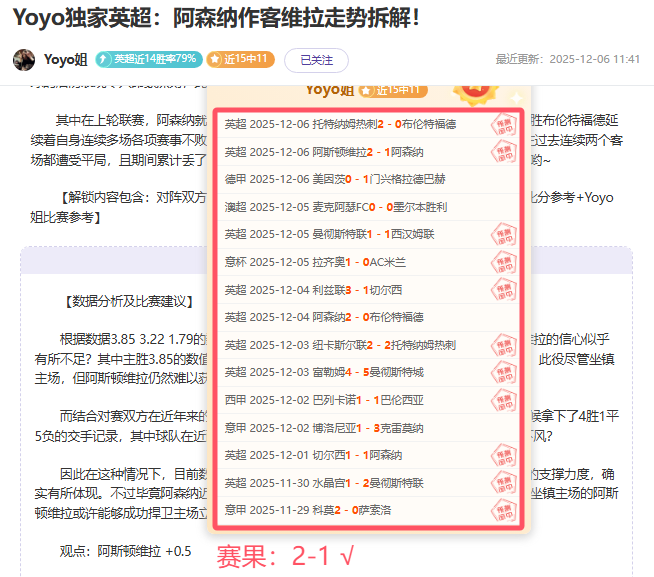Click the 近15中11 badge in the header
The height and width of the screenshot is (577, 654).
239,59
